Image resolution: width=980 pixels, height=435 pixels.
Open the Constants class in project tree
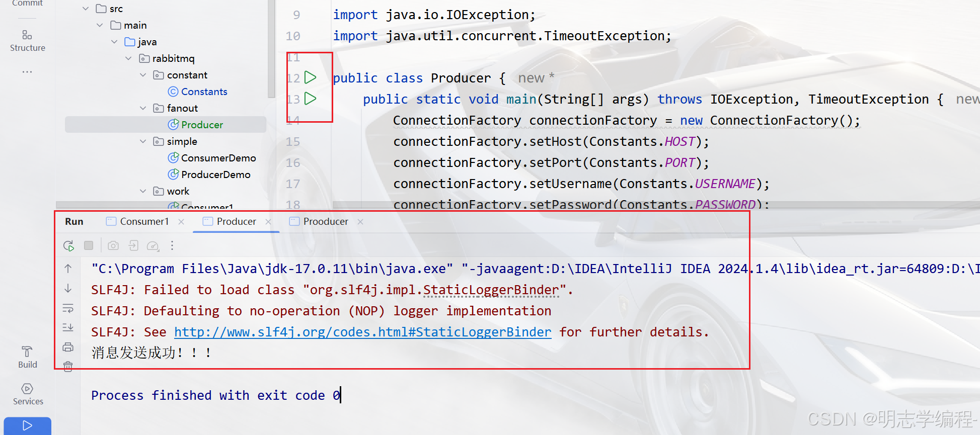coord(204,92)
